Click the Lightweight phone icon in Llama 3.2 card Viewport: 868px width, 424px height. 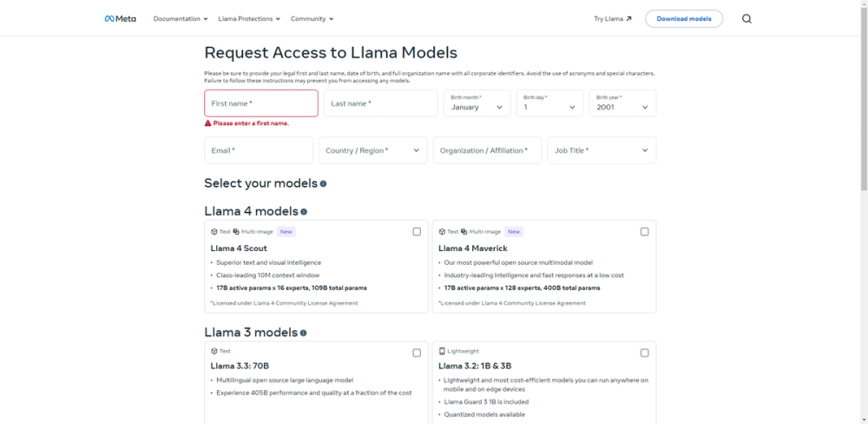coord(442,351)
